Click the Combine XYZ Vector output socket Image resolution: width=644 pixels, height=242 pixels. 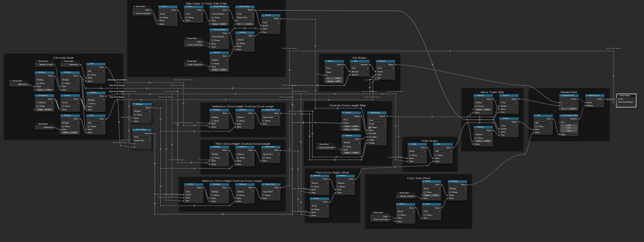580,98
